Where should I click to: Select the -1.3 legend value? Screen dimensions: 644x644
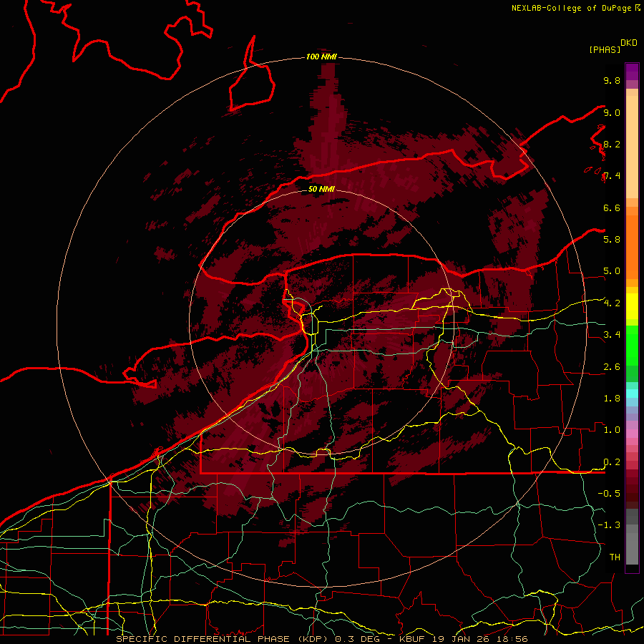[609, 525]
